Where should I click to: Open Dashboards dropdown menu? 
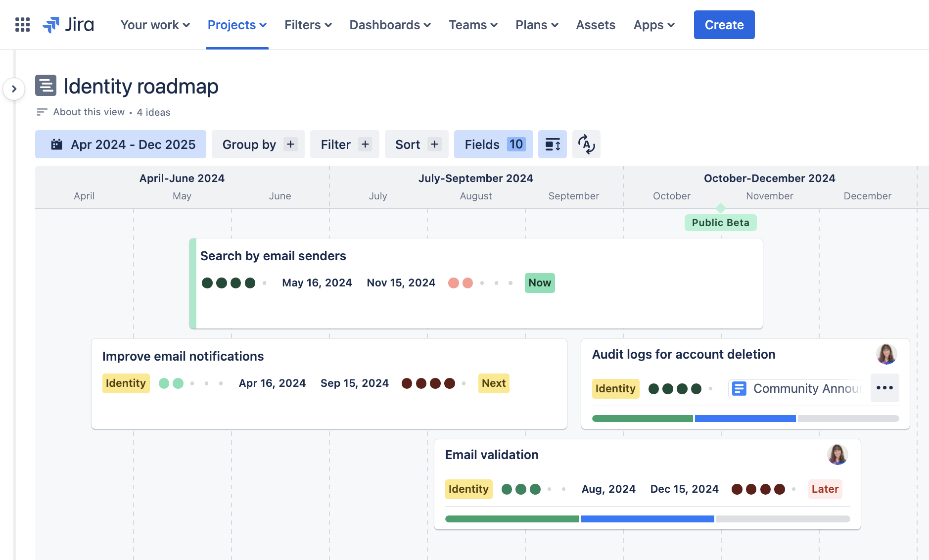[x=390, y=25]
